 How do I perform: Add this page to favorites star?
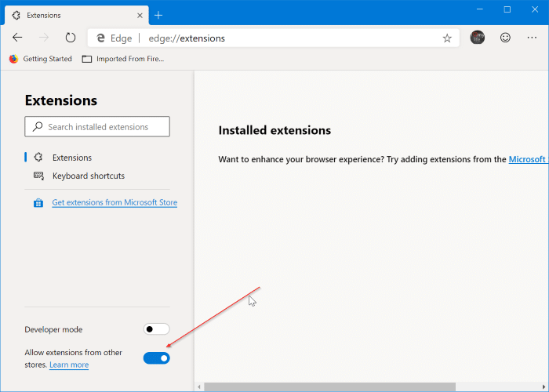tap(447, 38)
